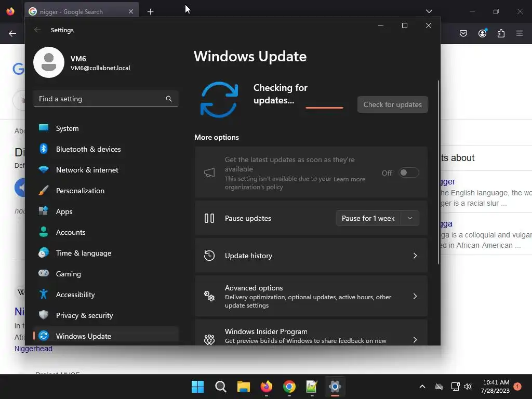Expand Pause updates duration dropdown arrow
This screenshot has height=399, width=532.
click(410, 218)
